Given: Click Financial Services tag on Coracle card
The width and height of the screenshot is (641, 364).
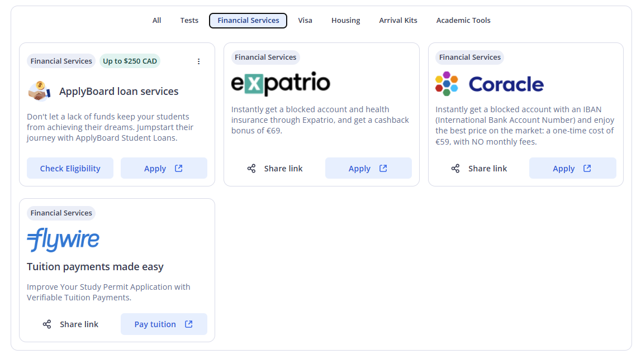Looking at the screenshot, I should coord(469,57).
